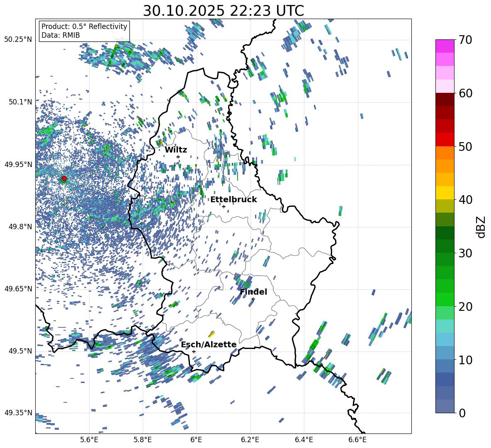This screenshot has width=491, height=448.
Task: Click the yellow echo north of Esch/Alzette
Action: 211,334
